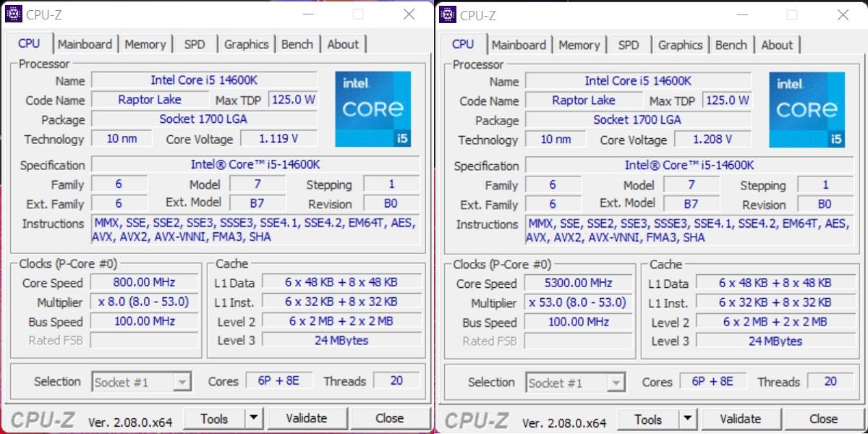Open the Bench tab on right window
The image size is (868, 434).
(731, 44)
